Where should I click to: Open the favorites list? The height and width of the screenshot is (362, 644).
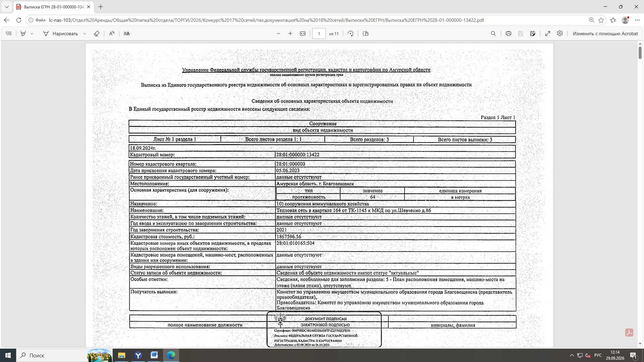pyautogui.click(x=613, y=20)
